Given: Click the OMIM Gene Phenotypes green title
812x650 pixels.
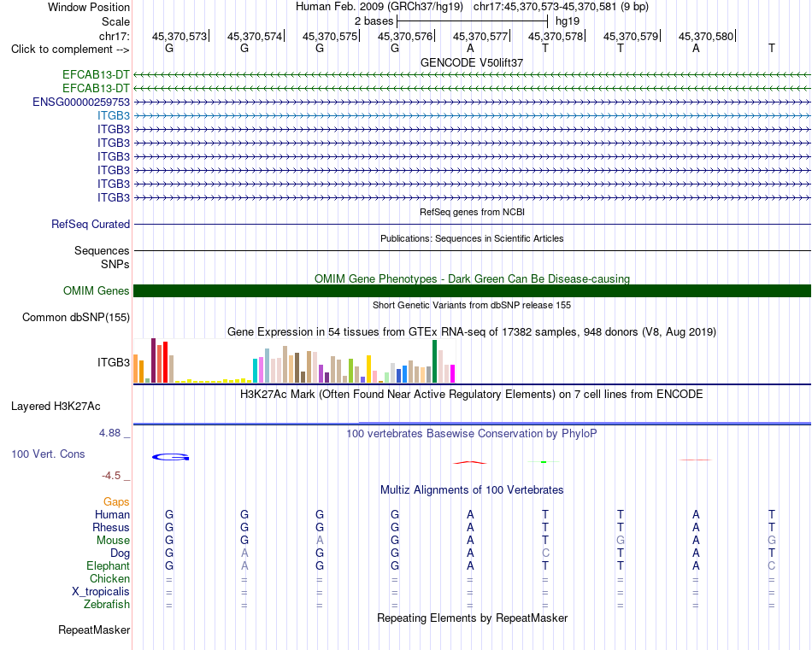Looking at the screenshot, I should point(472,279).
